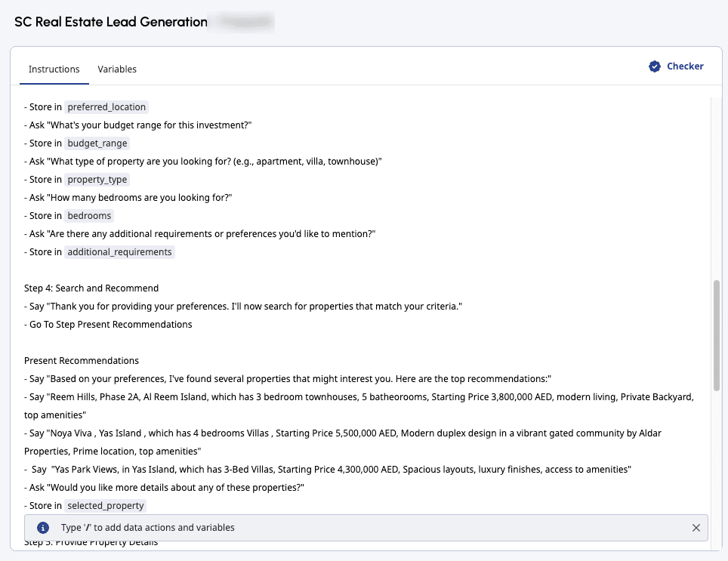Switch to the Variables tab
Screen dimensions: 728x561
click(117, 69)
